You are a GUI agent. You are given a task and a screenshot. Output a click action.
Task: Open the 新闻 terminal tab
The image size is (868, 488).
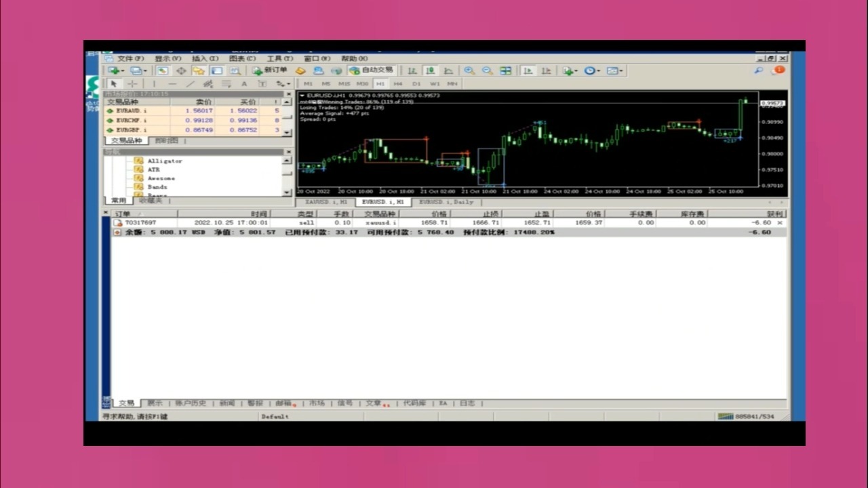click(226, 403)
